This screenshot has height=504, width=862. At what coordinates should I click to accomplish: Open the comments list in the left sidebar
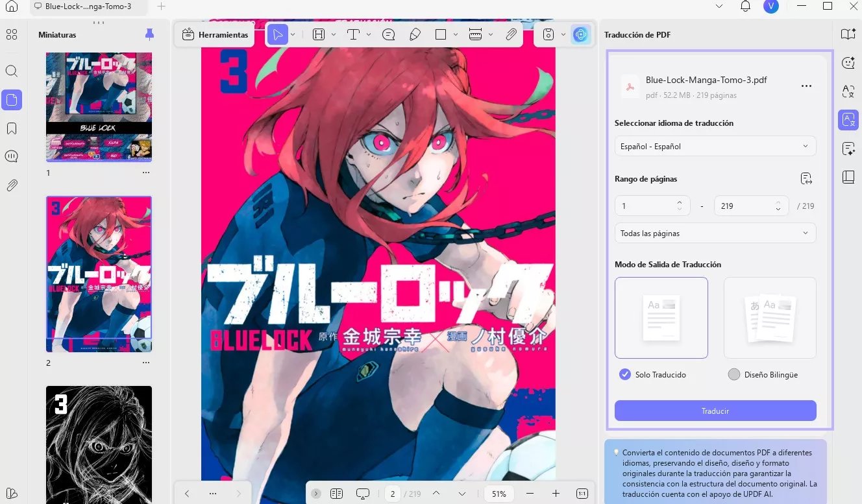(x=12, y=156)
